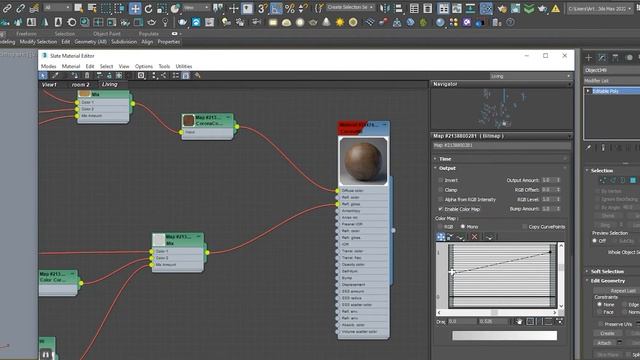Expand Editable Poly in the modifier stack
The image size is (640, 360).
point(588,91)
